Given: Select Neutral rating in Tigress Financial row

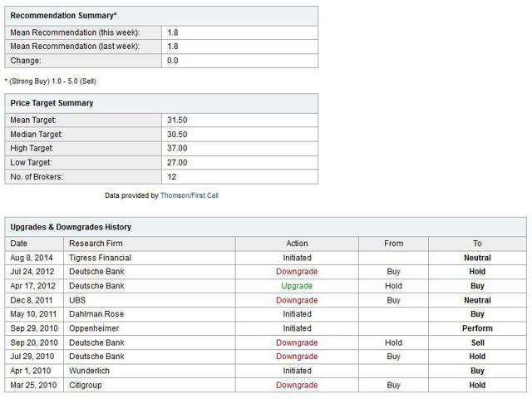Looking at the screenshot, I should (x=477, y=258).
